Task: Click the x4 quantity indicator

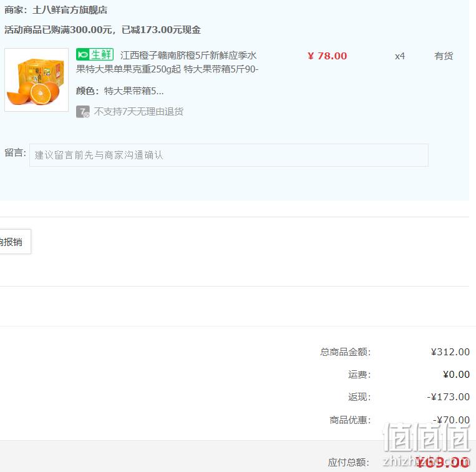Action: [399, 56]
